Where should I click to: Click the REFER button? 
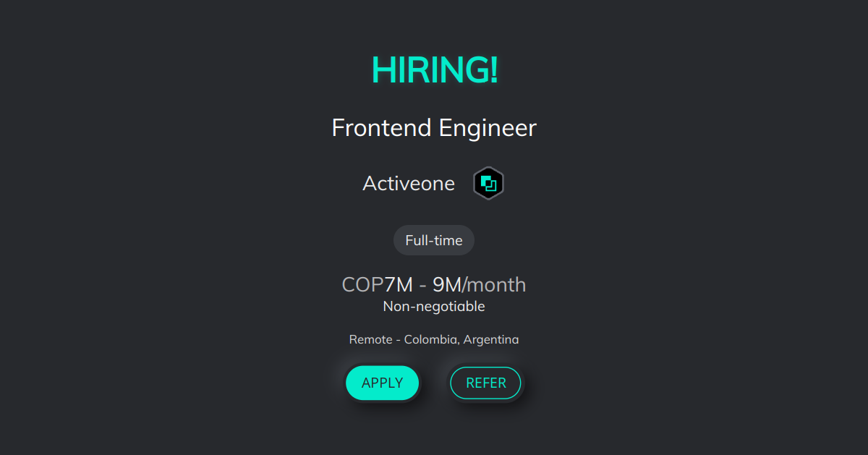click(x=485, y=383)
